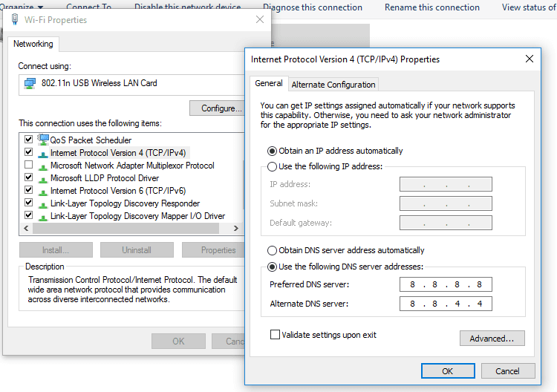Screen dimensions: 557x392
Task: Click Cancel in the IPv4 Properties dialog
Action: coord(508,371)
